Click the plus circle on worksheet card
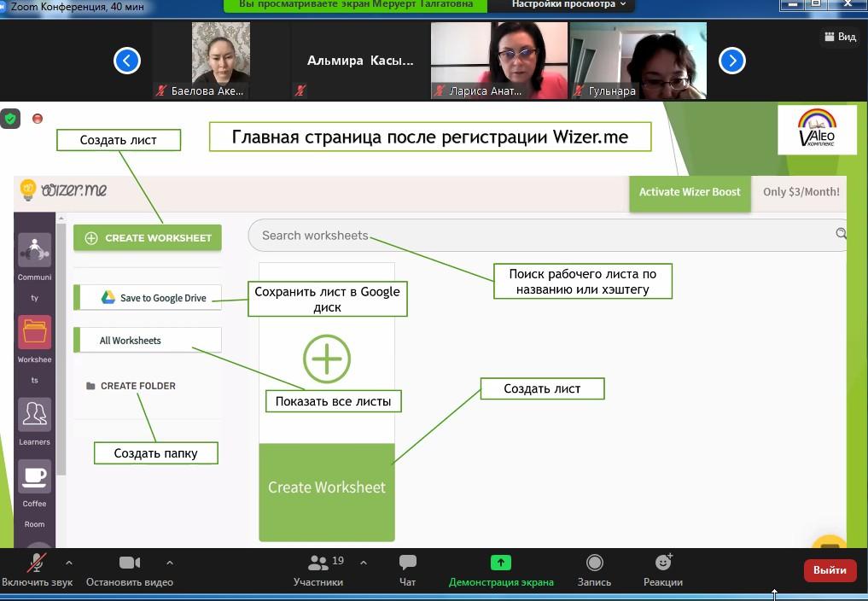868x601 pixels. click(327, 359)
